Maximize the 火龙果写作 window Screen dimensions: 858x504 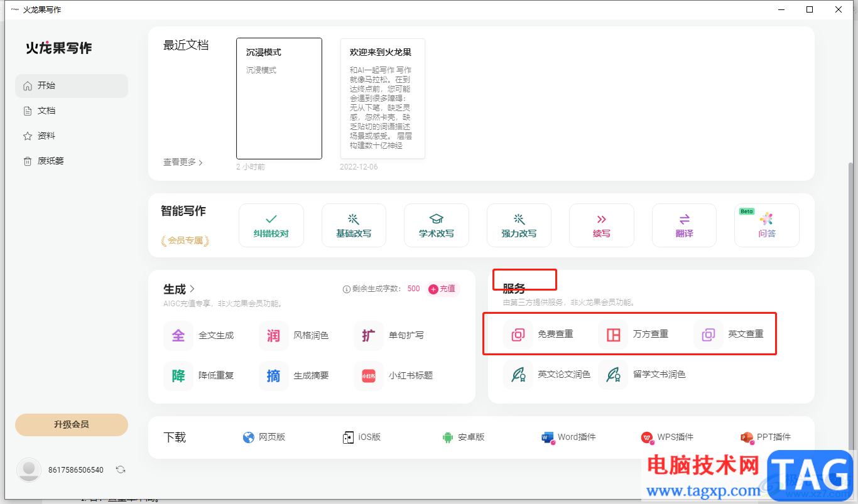click(810, 9)
